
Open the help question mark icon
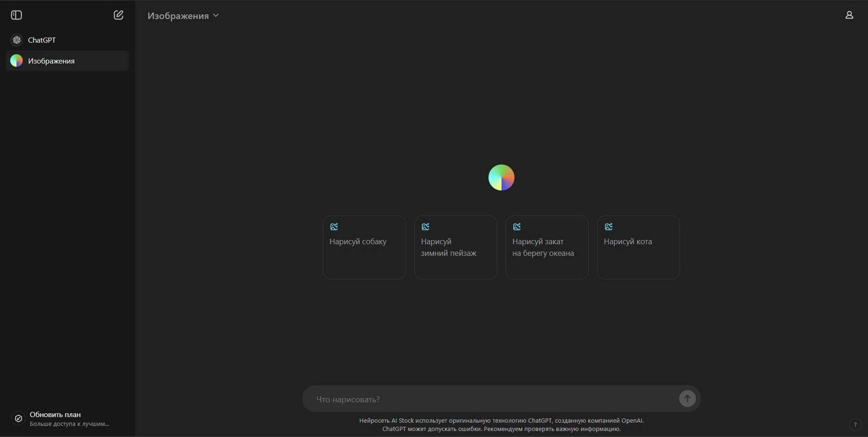(855, 424)
